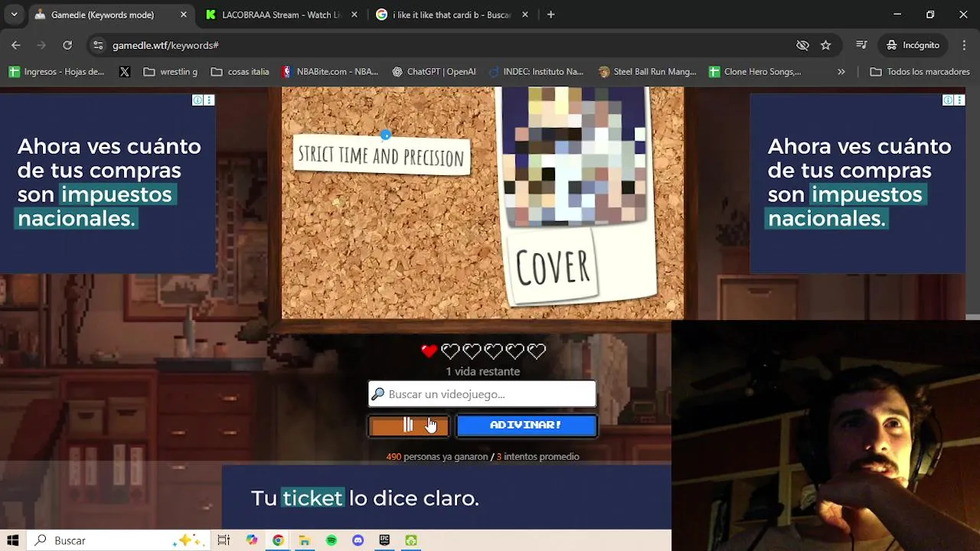
Task: Click the right ad info icon
Action: 948,100
